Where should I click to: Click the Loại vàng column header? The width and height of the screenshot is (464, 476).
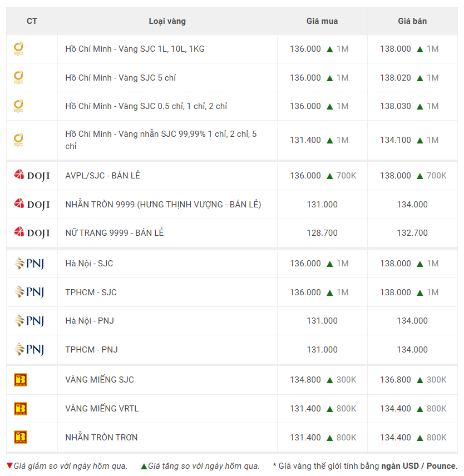(167, 21)
